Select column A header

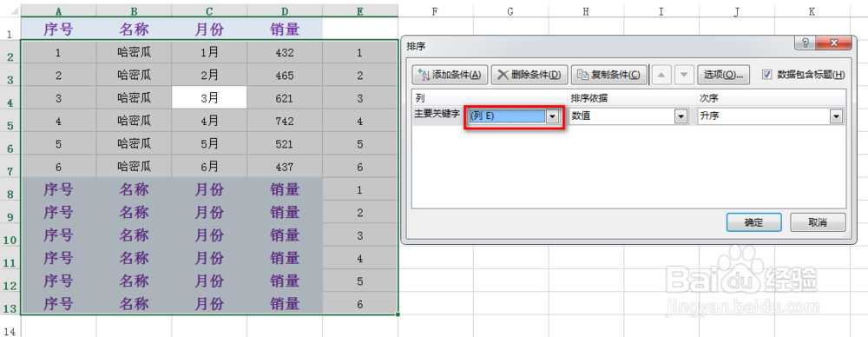tap(58, 10)
